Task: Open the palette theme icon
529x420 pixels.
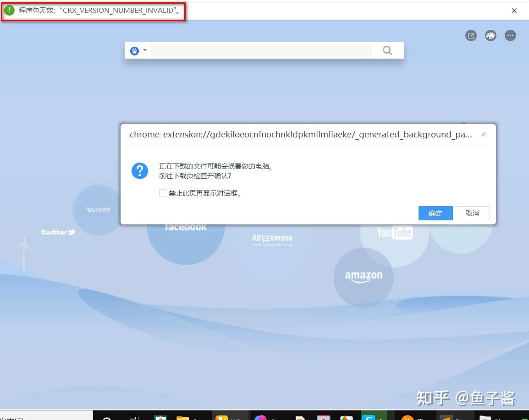Action: click(490, 35)
